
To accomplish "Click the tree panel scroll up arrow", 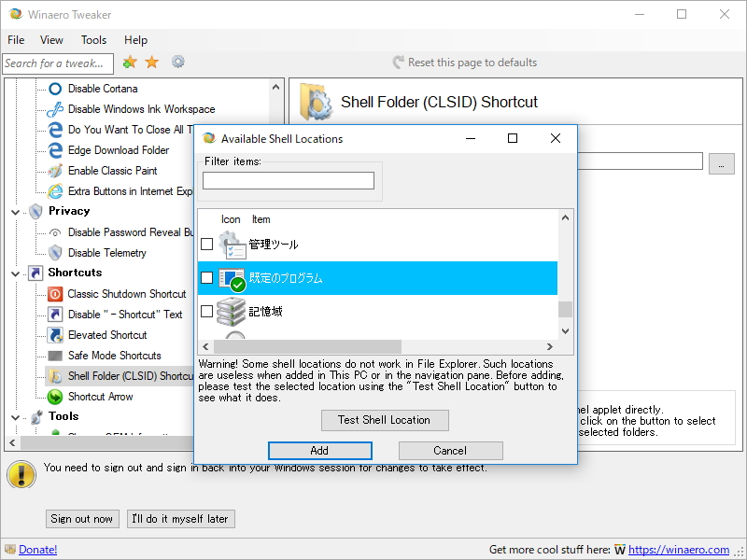I will click(x=275, y=87).
